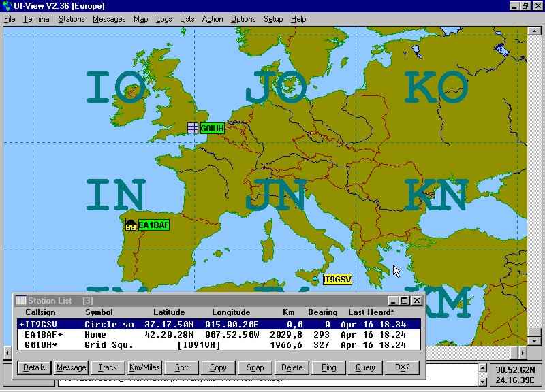Viewport: 545px width, 392px height.
Task: Click the monitor pane scrollbar down arrow
Action: tap(482, 382)
